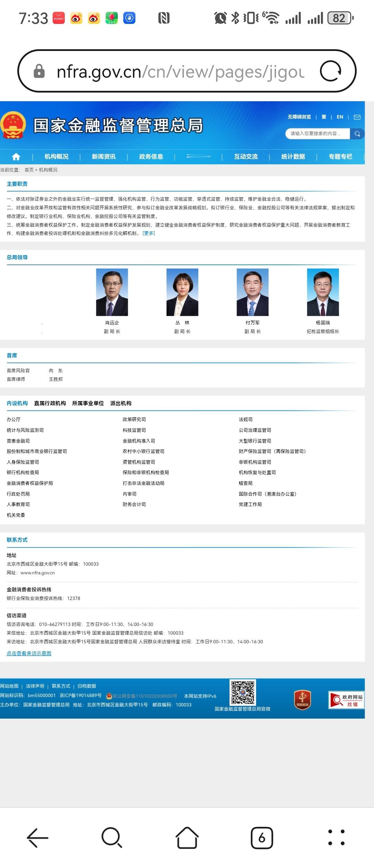Switch to the 所属事业单位 tab
The width and height of the screenshot is (374, 868).
pyautogui.click(x=88, y=403)
